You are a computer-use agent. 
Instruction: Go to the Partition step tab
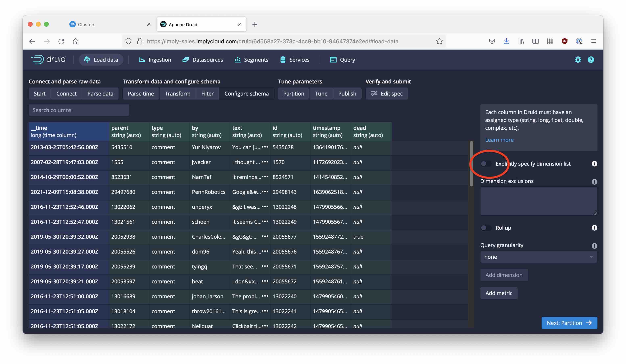(x=293, y=94)
